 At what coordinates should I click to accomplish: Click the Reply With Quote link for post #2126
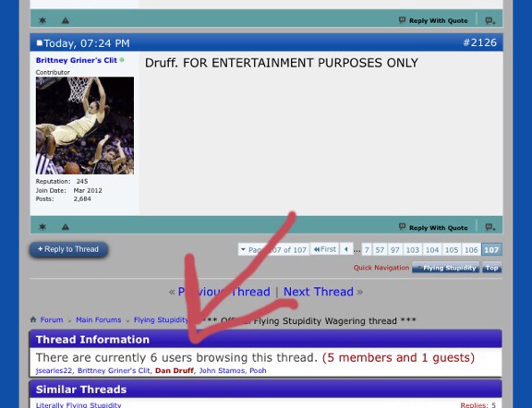click(x=433, y=227)
